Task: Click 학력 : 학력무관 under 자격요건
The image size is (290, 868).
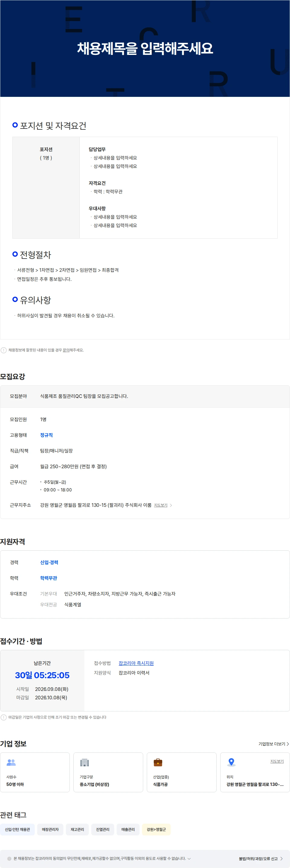Action: pos(108,191)
